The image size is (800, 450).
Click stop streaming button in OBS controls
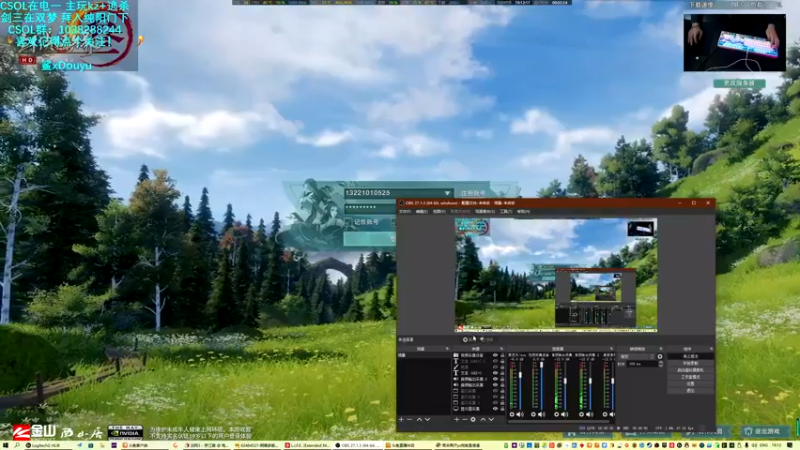click(x=690, y=356)
